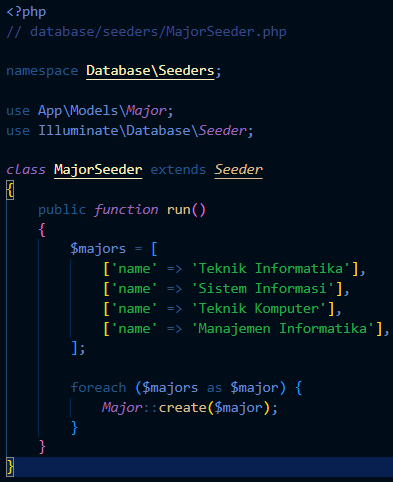Click the '<?php' opening tag
This screenshot has height=482, width=393.
click(x=26, y=12)
